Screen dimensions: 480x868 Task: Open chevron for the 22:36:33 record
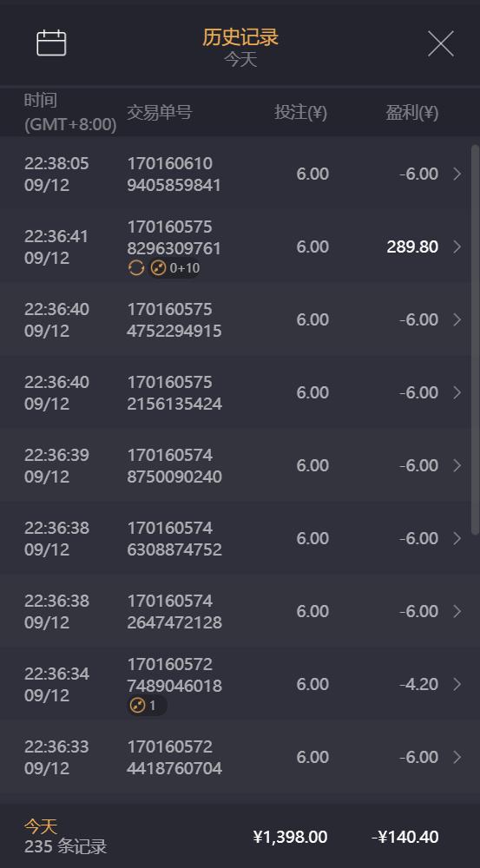457,757
